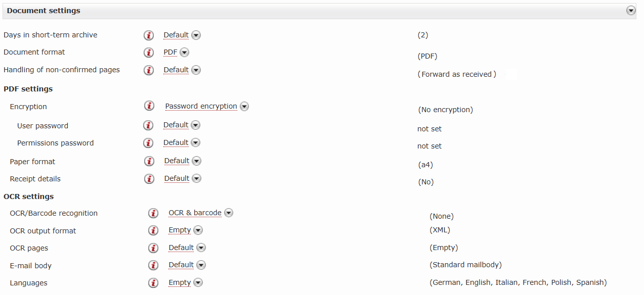The height and width of the screenshot is (295, 644).
Task: Click Empty value for OCR output format
Action: tap(180, 230)
